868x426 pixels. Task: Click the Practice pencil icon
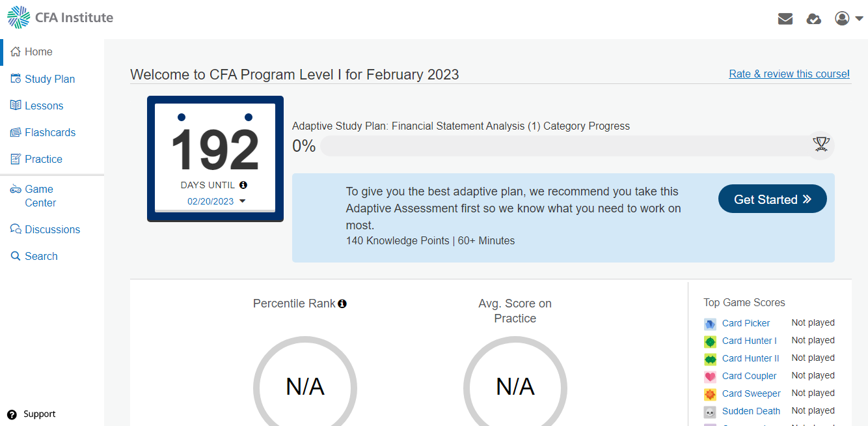tap(16, 159)
